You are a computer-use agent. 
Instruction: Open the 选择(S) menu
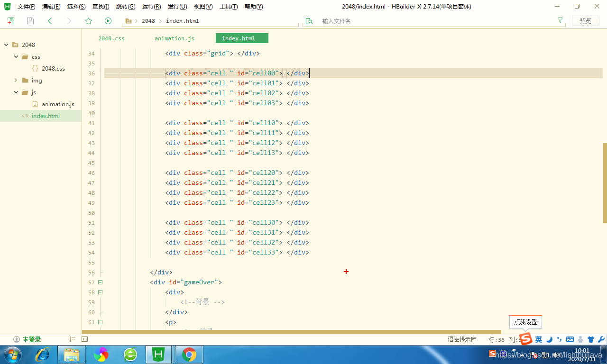[76, 7]
